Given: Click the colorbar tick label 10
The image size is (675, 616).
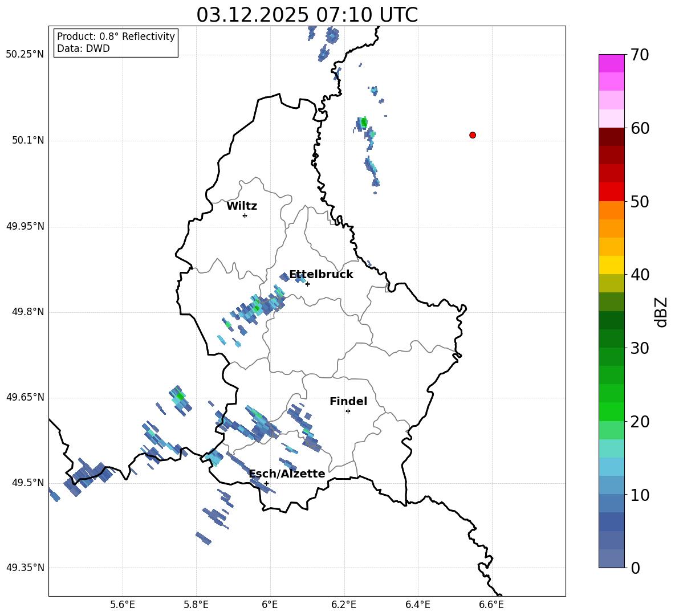Looking at the screenshot, I should coord(640,495).
